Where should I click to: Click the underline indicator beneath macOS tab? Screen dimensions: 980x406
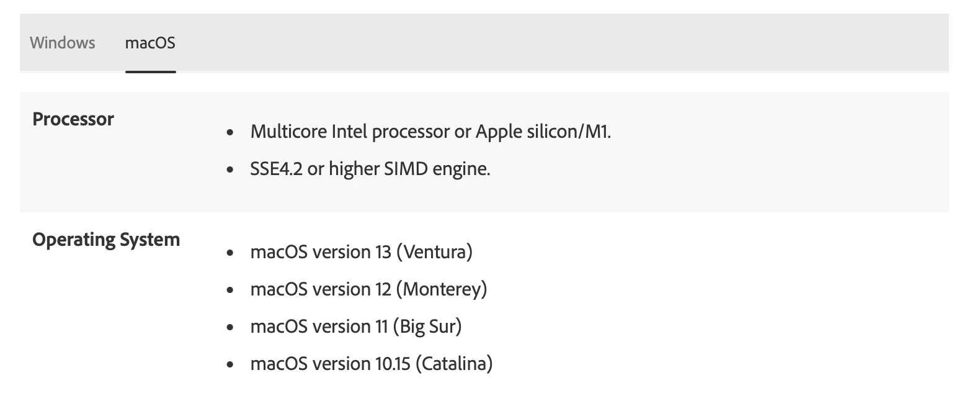click(151, 71)
